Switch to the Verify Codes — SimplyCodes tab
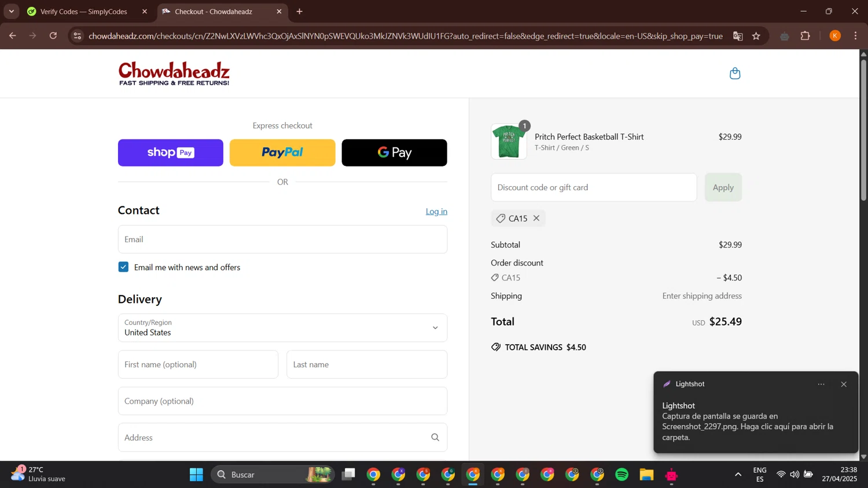868x488 pixels. [84, 12]
